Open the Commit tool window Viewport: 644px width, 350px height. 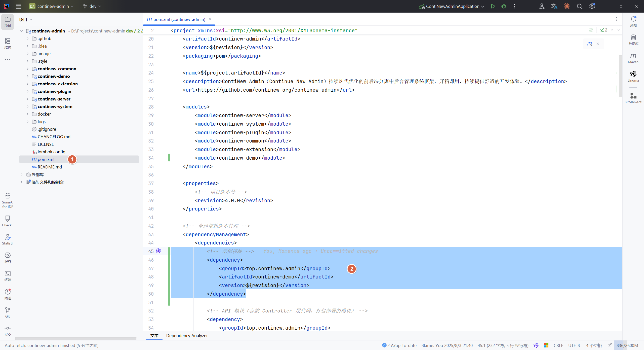click(x=8, y=331)
